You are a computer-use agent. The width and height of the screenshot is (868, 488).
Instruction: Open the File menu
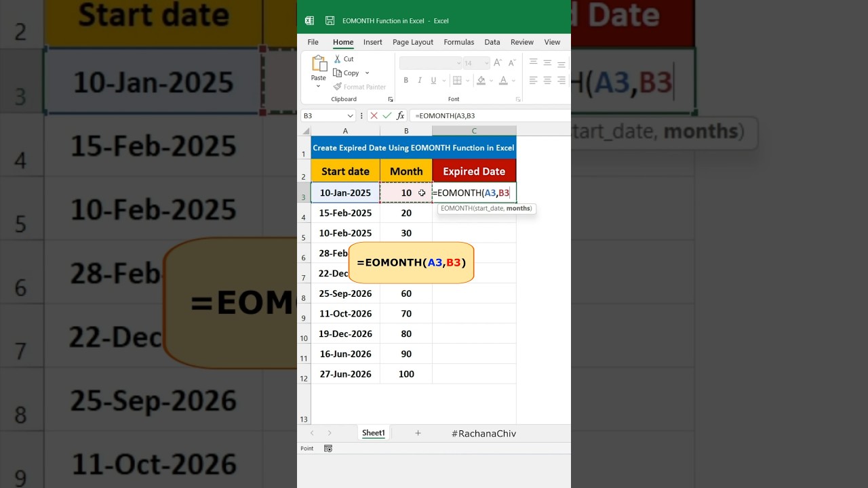313,42
